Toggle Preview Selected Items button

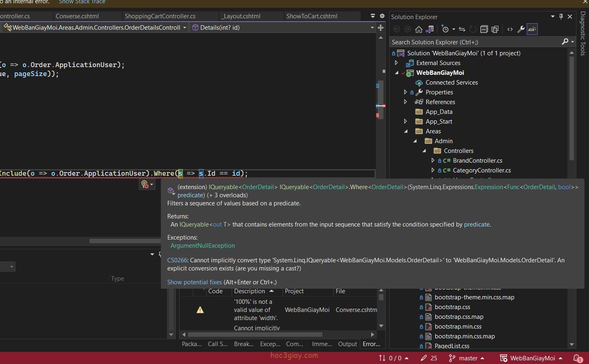tap(532, 29)
